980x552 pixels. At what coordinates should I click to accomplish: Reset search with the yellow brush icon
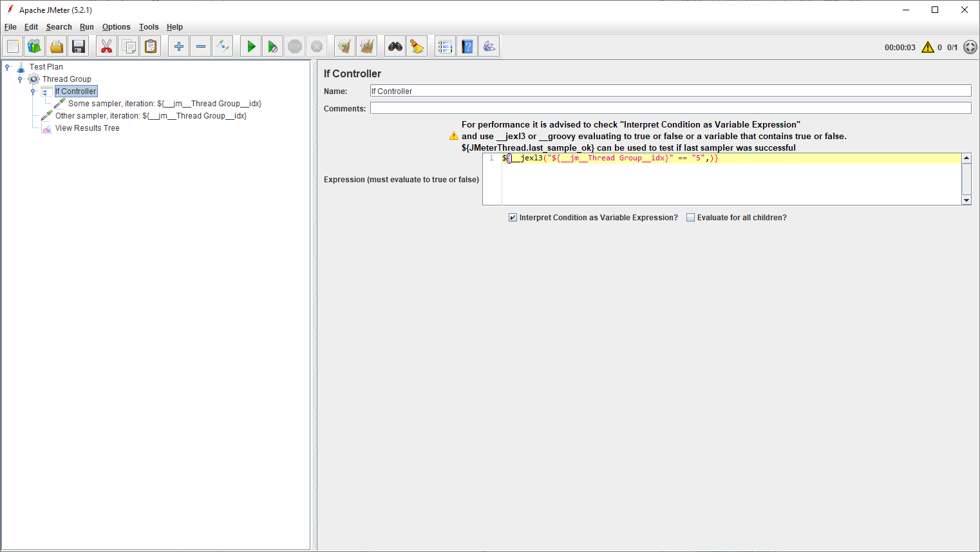[x=417, y=46]
